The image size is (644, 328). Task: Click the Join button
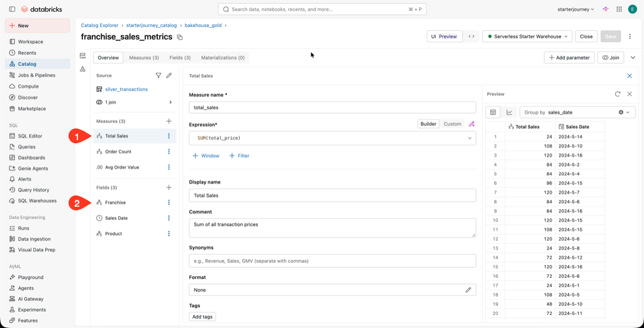pyautogui.click(x=611, y=58)
